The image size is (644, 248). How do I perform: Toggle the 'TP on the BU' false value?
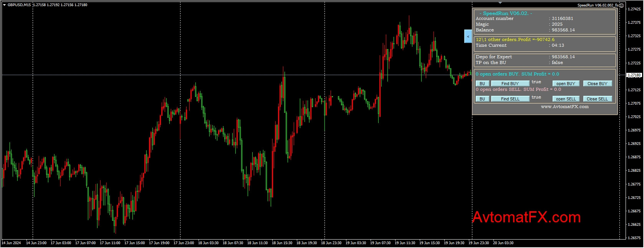coord(557,62)
